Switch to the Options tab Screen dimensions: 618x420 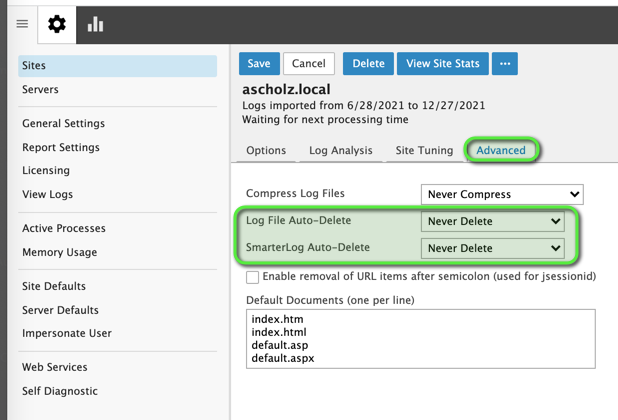tap(266, 150)
